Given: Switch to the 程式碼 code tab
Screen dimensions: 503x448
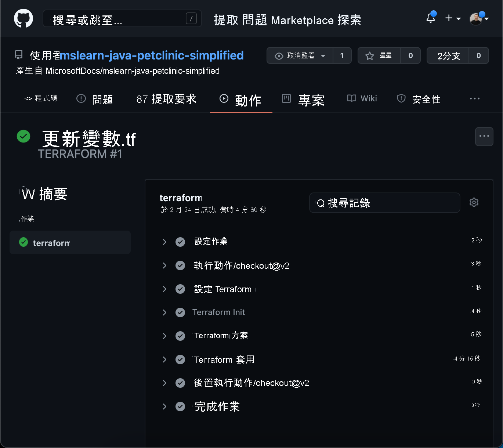Looking at the screenshot, I should click(41, 98).
